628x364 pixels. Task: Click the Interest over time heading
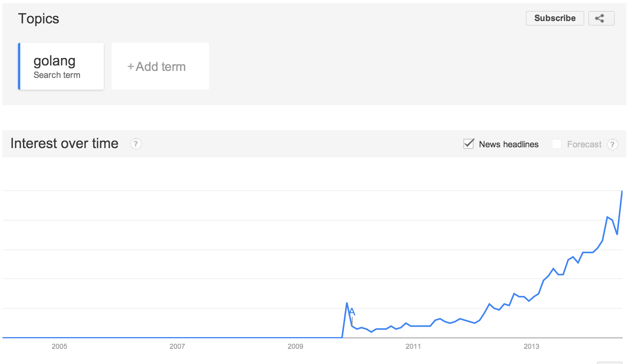point(64,143)
